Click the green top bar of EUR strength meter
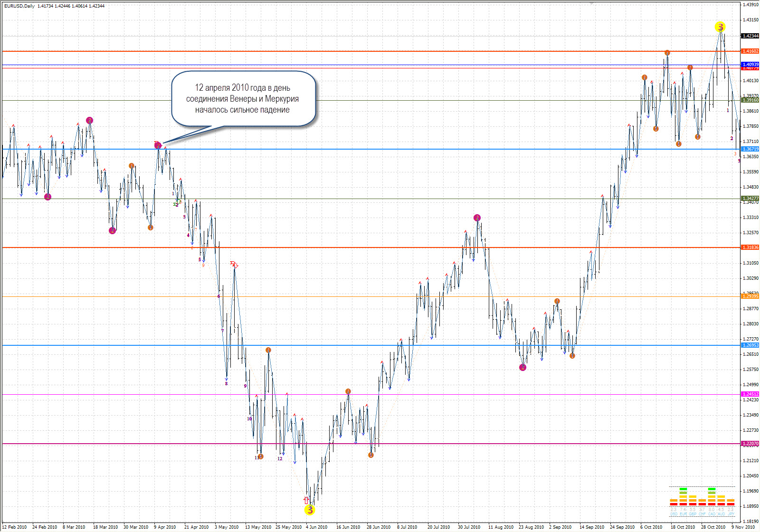 coord(683,489)
